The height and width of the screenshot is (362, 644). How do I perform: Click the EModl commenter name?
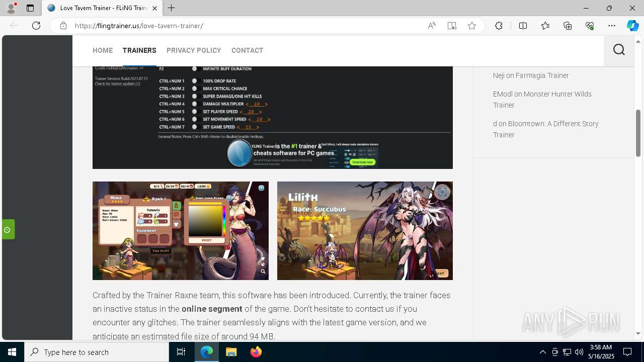tap(503, 94)
